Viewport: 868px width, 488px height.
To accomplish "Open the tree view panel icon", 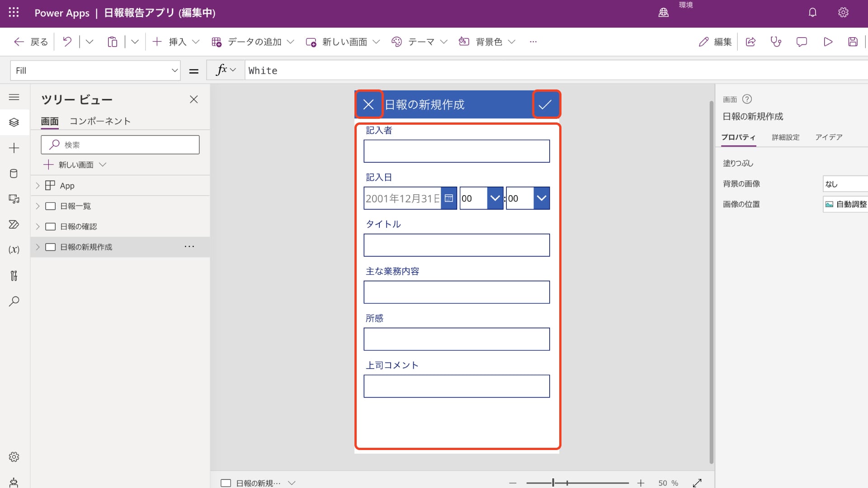I will pos(14,122).
